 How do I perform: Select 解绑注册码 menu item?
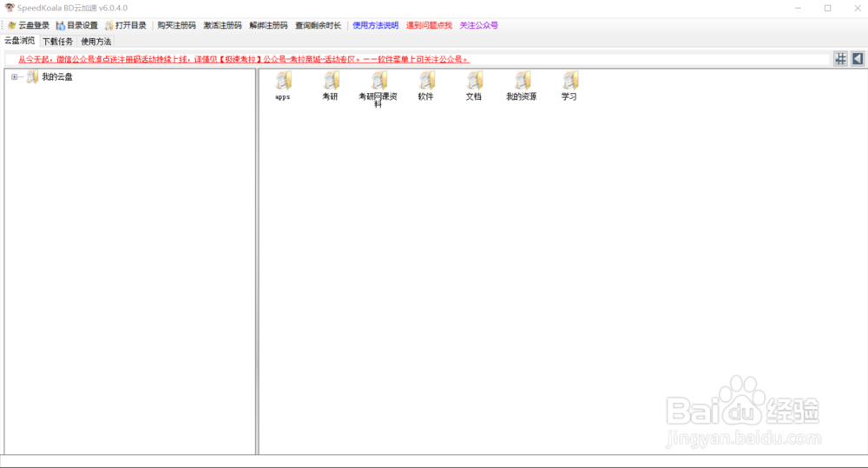click(x=268, y=25)
